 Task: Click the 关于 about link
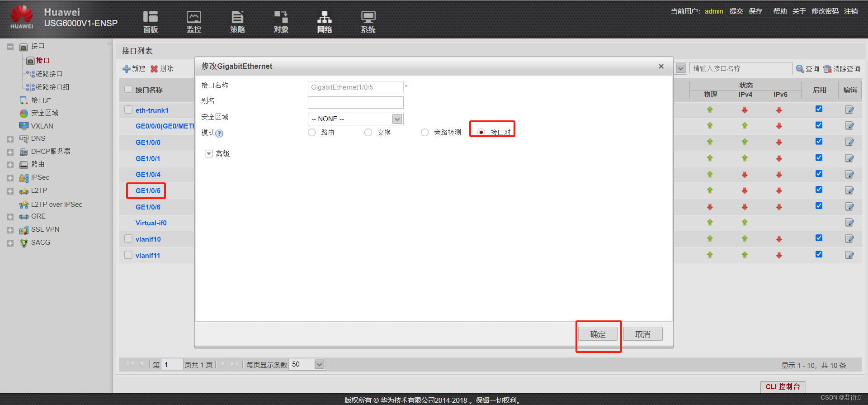click(799, 11)
